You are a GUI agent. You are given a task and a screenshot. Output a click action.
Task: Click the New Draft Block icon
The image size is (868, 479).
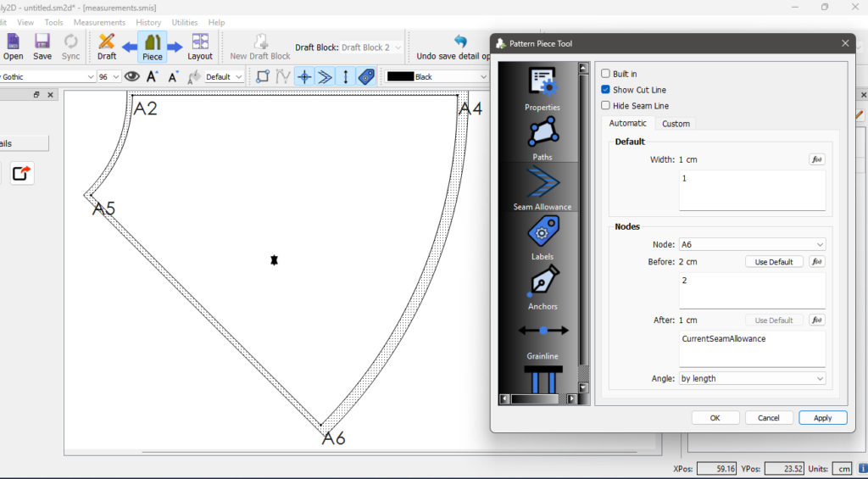(x=260, y=47)
